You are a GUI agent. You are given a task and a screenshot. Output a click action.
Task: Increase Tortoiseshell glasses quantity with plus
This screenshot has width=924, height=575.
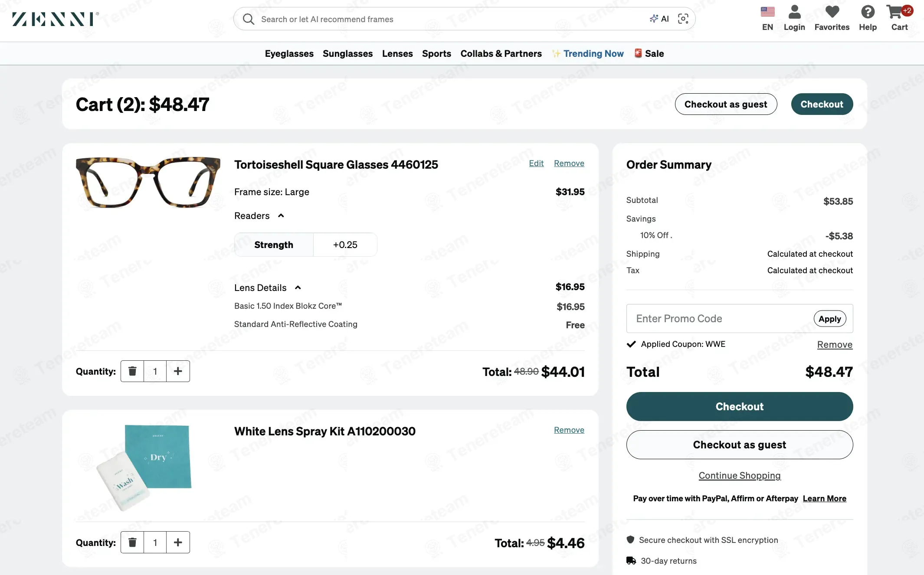pos(178,371)
